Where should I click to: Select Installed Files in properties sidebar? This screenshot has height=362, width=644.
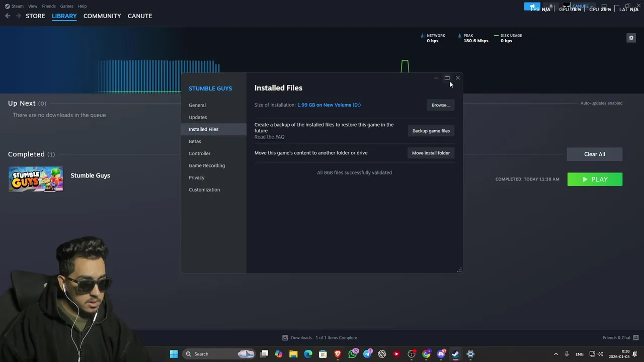(x=214, y=129)
